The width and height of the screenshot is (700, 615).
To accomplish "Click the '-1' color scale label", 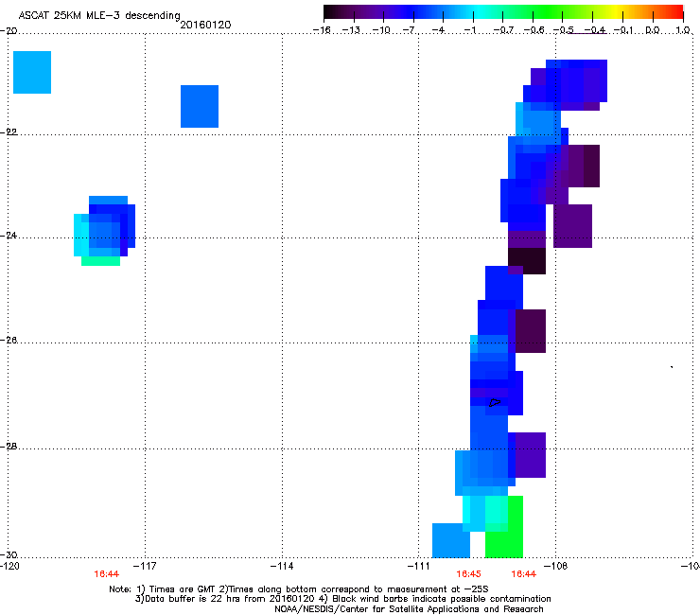I will click(x=469, y=30).
